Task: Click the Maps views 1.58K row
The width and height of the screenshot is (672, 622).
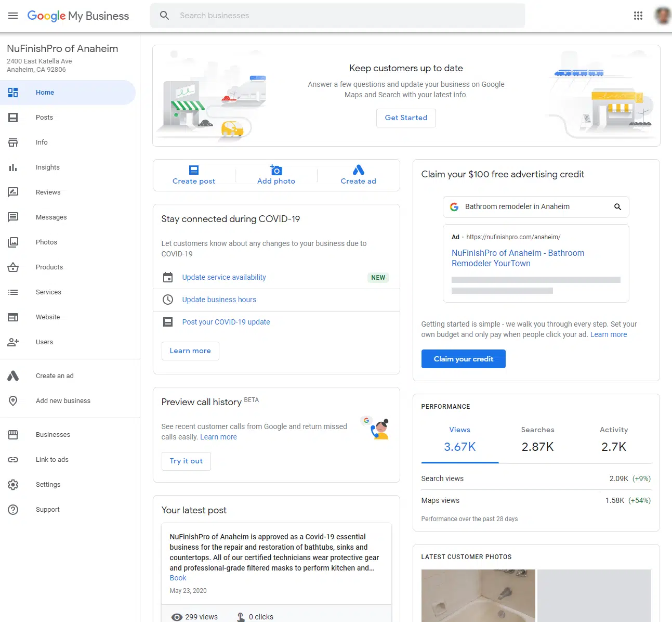Action: click(536, 500)
